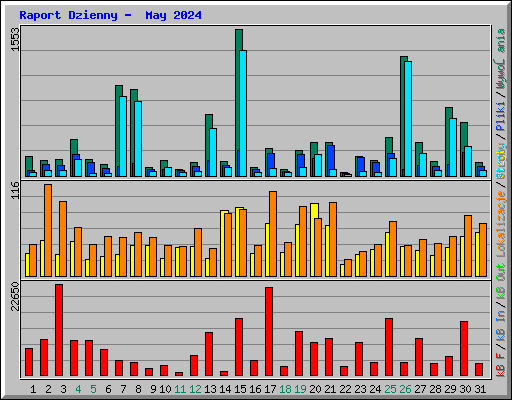Screen dimensions: 512x400
Task: Click the 22650 axis value label
Action: (x=15, y=296)
